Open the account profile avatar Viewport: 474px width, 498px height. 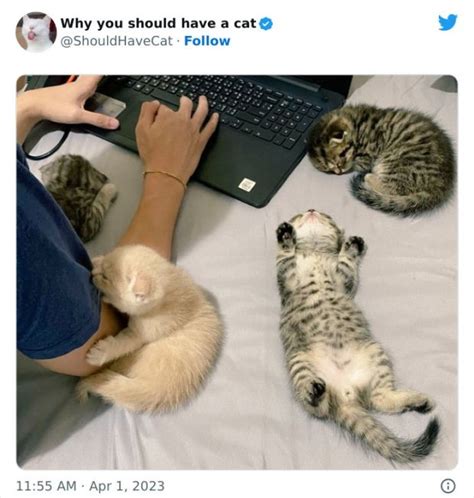click(x=36, y=32)
